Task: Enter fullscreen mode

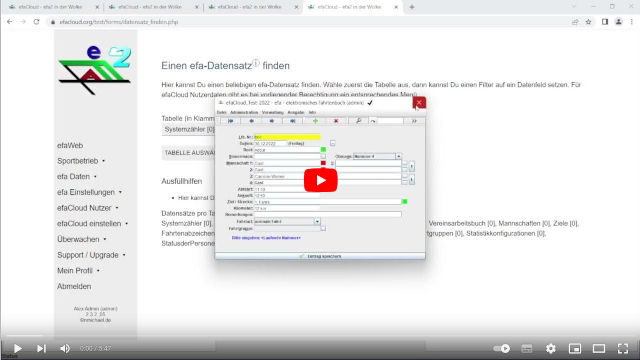Action: (623, 348)
